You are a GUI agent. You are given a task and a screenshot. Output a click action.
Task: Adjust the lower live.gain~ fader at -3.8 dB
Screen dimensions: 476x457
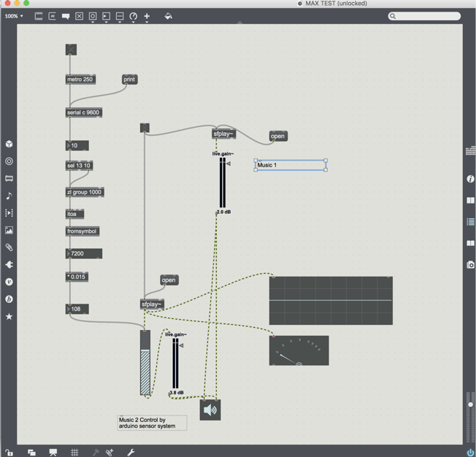175,363
